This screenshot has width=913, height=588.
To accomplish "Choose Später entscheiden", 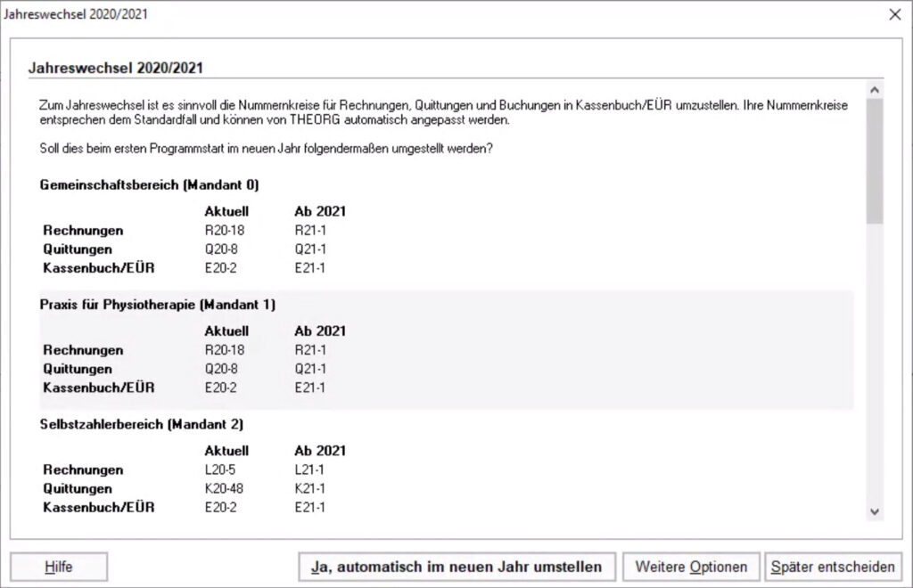I will pos(833,567).
